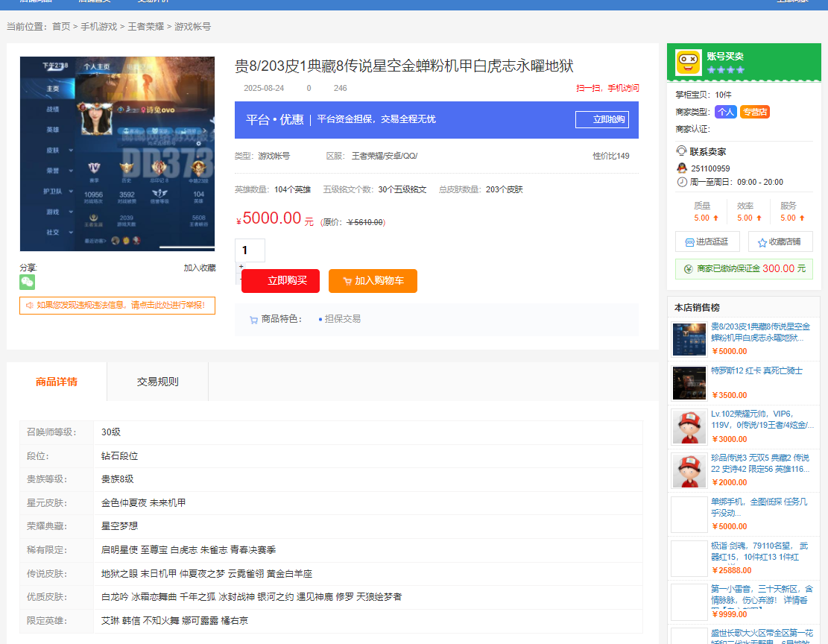The image size is (828, 644).
Task: Click the speaker icon in report banner
Action: (x=29, y=306)
